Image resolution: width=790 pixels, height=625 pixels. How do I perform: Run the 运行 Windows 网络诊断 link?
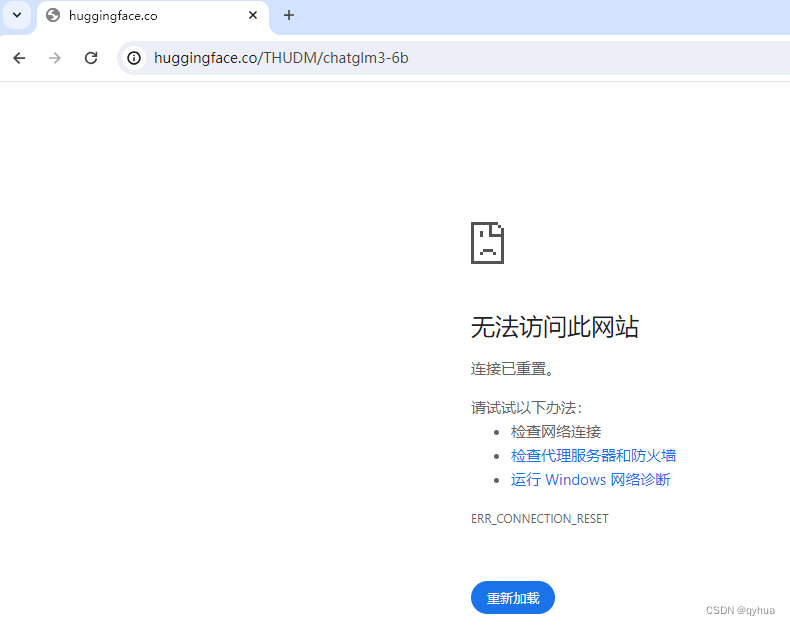[590, 479]
